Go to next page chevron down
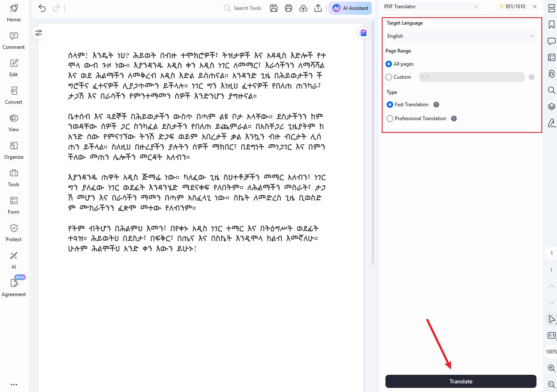The width and height of the screenshot is (557, 392). 552,303
